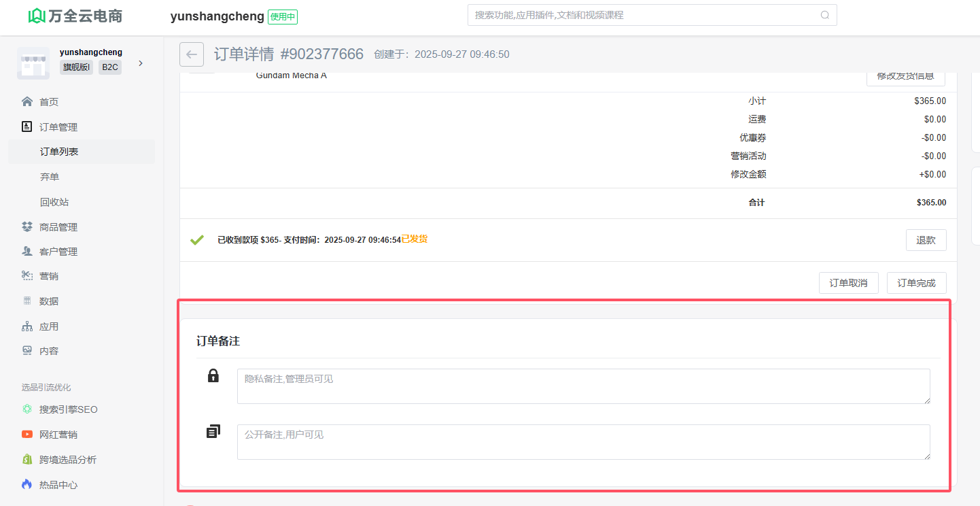This screenshot has width=980, height=506.
Task: Open 首页 from the sidebar
Action: pos(49,102)
